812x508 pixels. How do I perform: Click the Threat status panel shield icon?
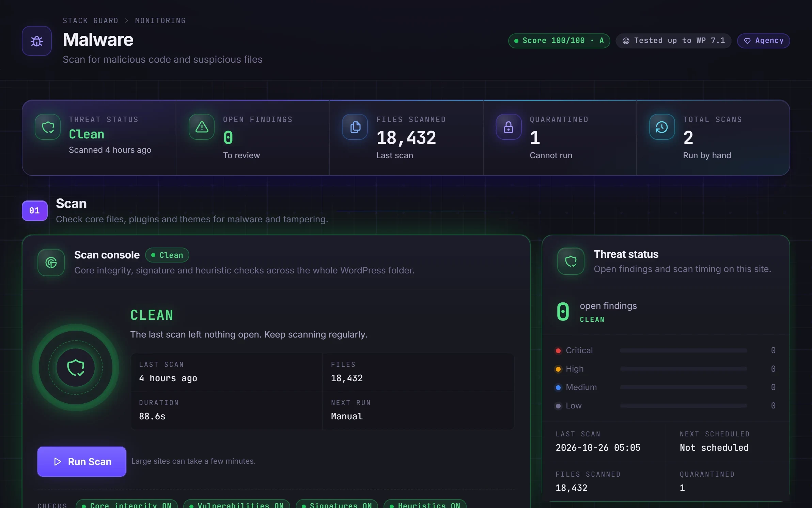point(571,261)
